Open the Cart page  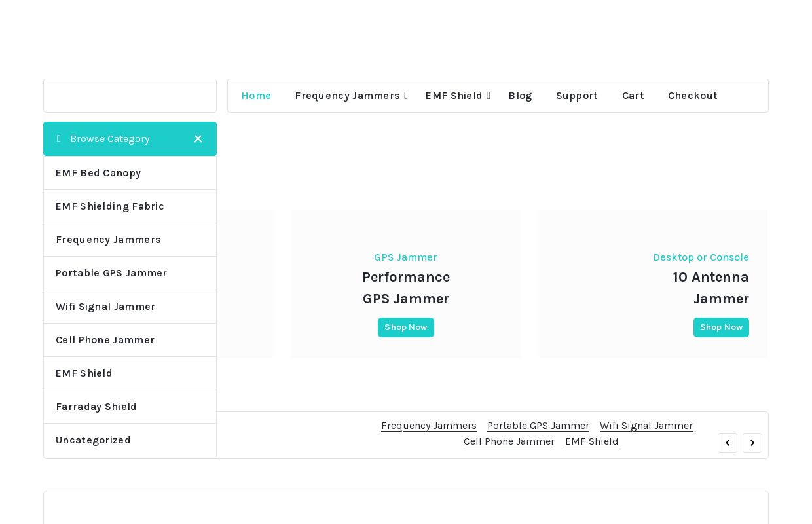(633, 96)
